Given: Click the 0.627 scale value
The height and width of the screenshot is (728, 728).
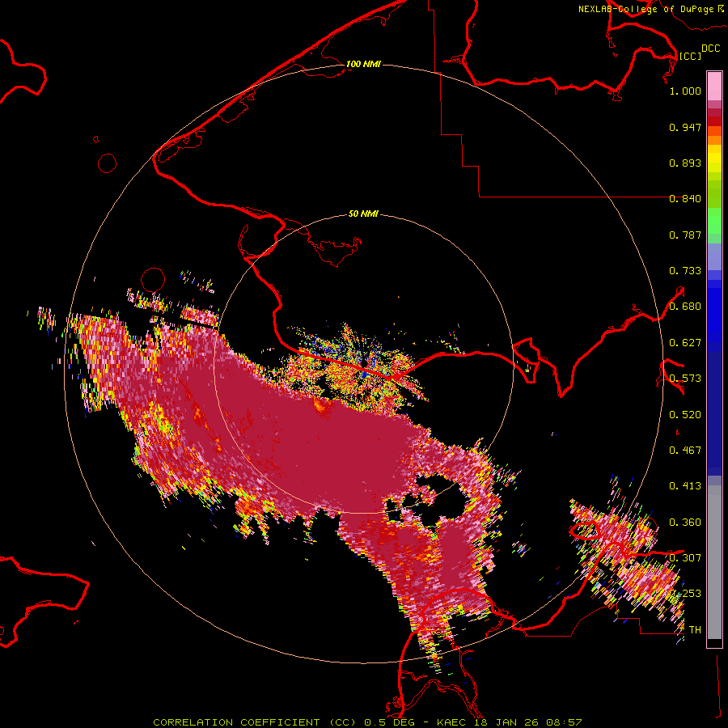Looking at the screenshot, I should [x=685, y=343].
